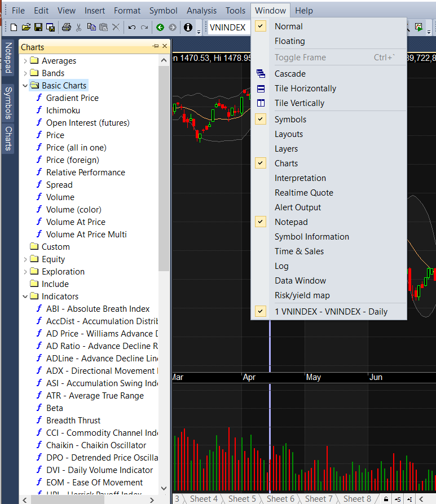Expand the Exploration folder in tree
The width and height of the screenshot is (436, 504).
click(x=25, y=272)
